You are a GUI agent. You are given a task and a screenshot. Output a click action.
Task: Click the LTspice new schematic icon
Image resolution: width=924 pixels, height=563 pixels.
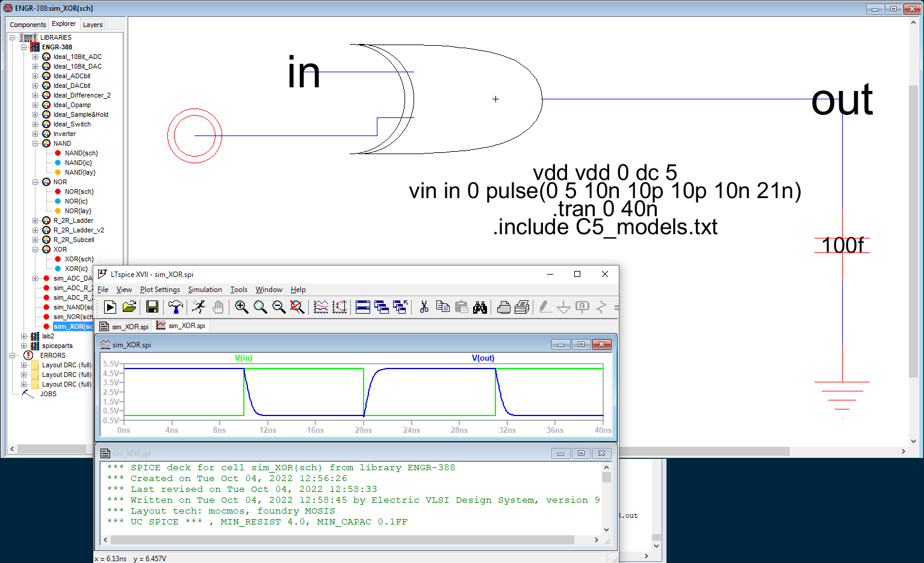(x=110, y=307)
